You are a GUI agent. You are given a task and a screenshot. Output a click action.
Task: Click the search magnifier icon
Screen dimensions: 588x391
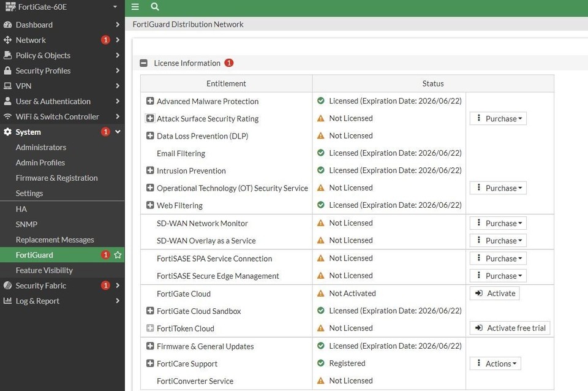click(155, 7)
